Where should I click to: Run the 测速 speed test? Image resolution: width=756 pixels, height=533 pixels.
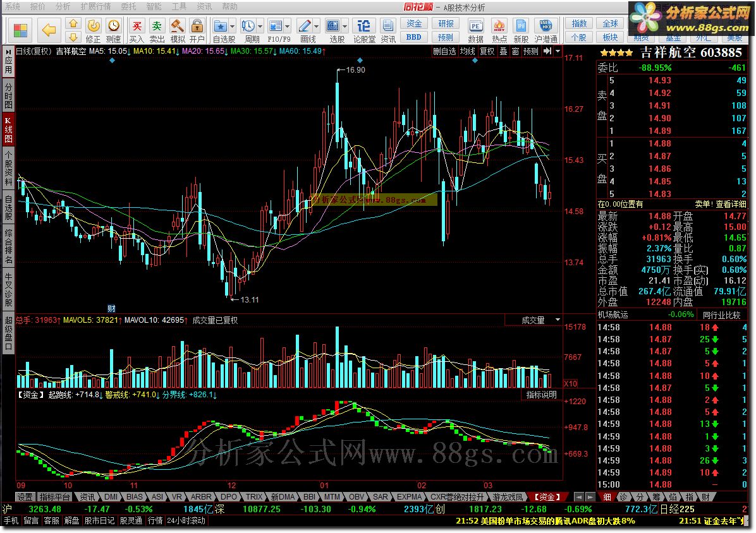tap(114, 30)
